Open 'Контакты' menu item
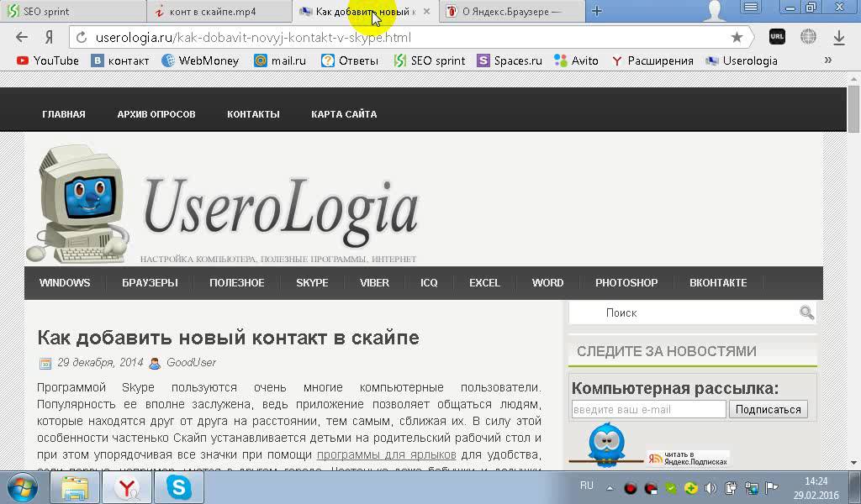861x504 pixels. click(x=253, y=114)
